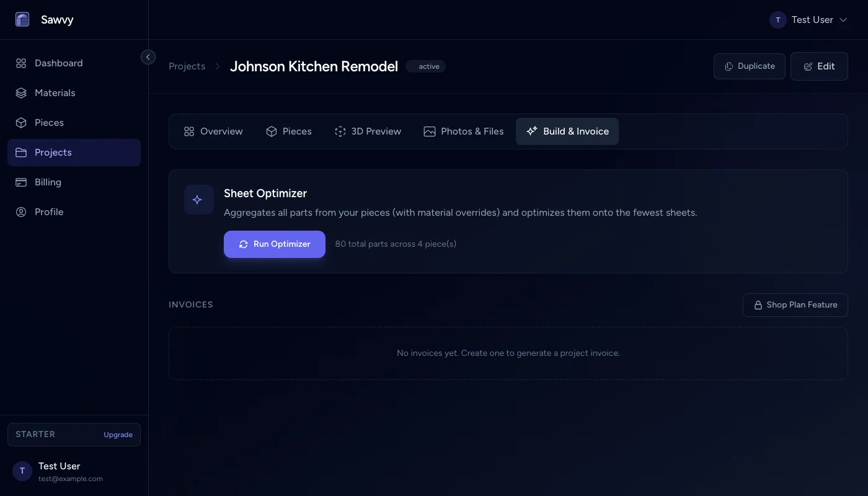Collapse the sidebar with the chevron
The height and width of the screenshot is (496, 868).
coord(148,57)
